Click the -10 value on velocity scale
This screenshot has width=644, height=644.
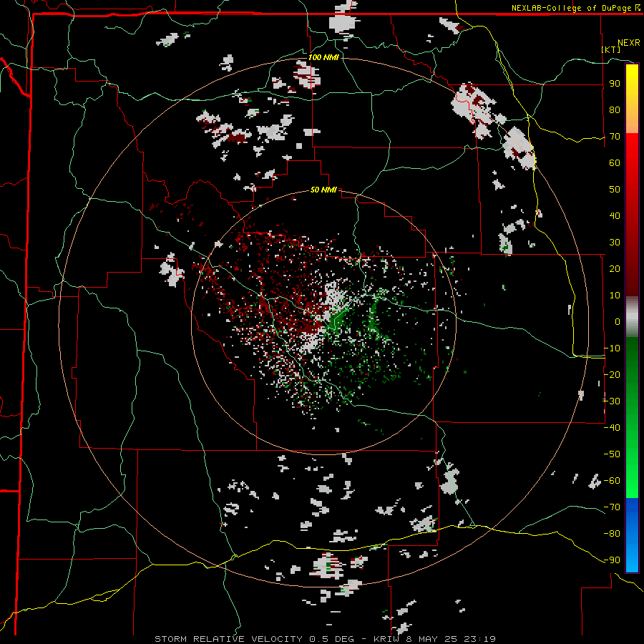tap(612, 348)
